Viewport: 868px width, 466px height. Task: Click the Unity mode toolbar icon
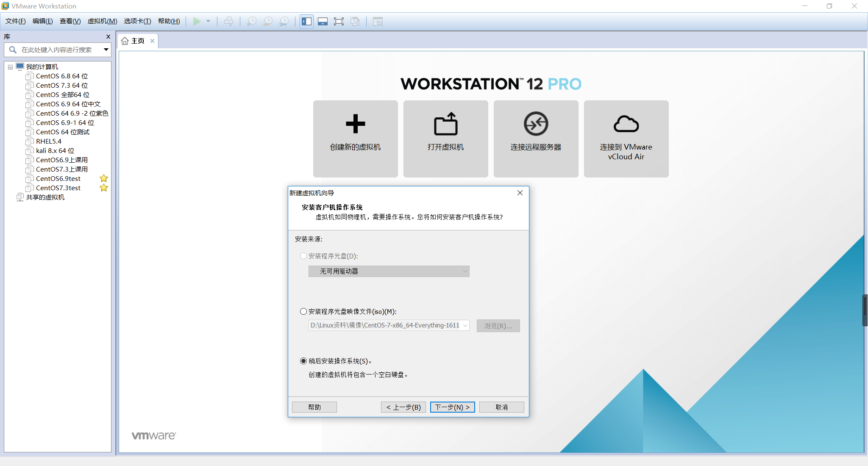coord(355,21)
